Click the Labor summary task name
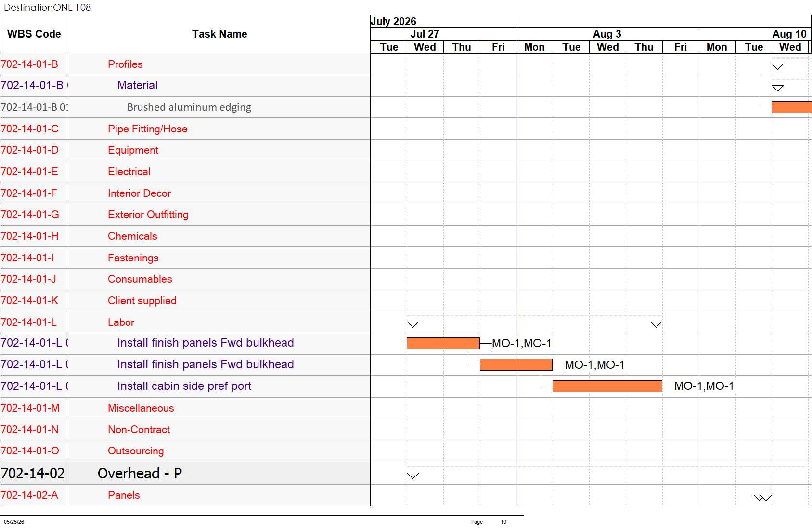This screenshot has width=812, height=528. point(121,322)
